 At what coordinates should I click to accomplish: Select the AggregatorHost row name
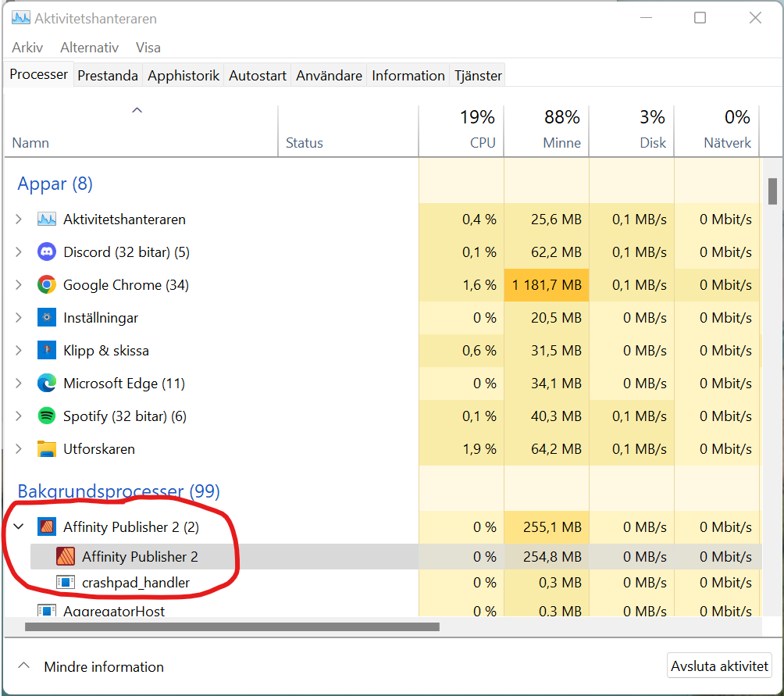pos(114,611)
